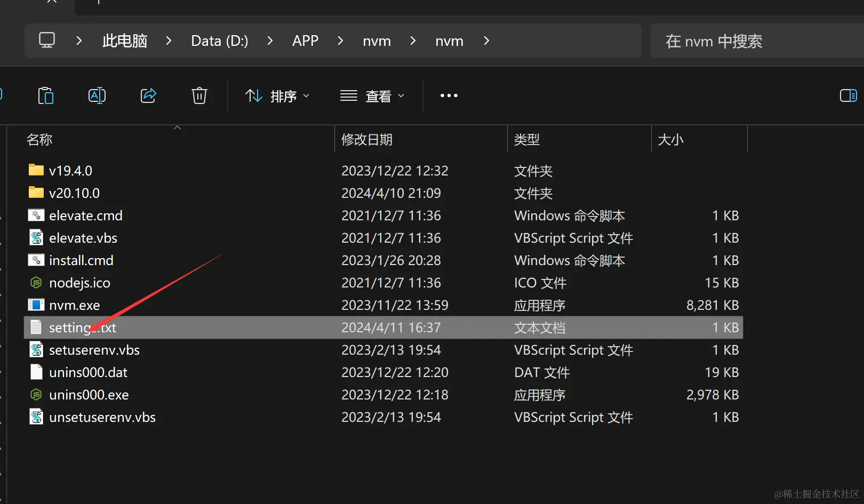Select the nodejs.ico file icon
864x504 pixels.
tap(36, 283)
